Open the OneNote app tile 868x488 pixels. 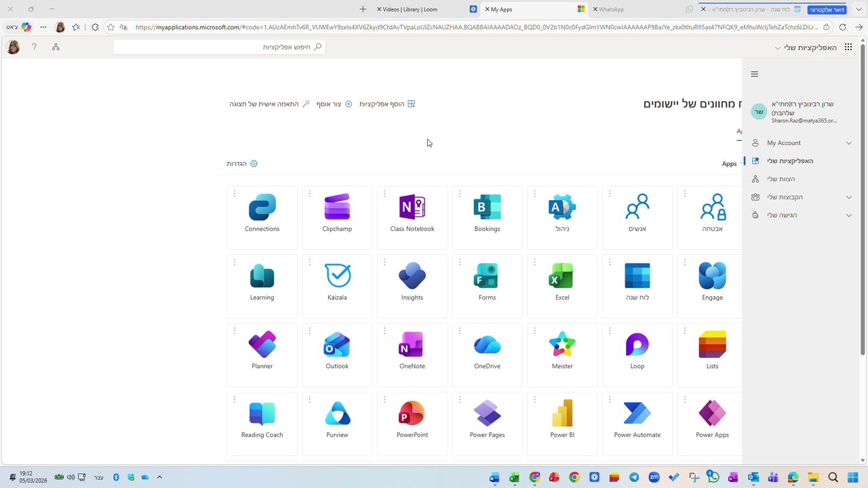pos(412,355)
